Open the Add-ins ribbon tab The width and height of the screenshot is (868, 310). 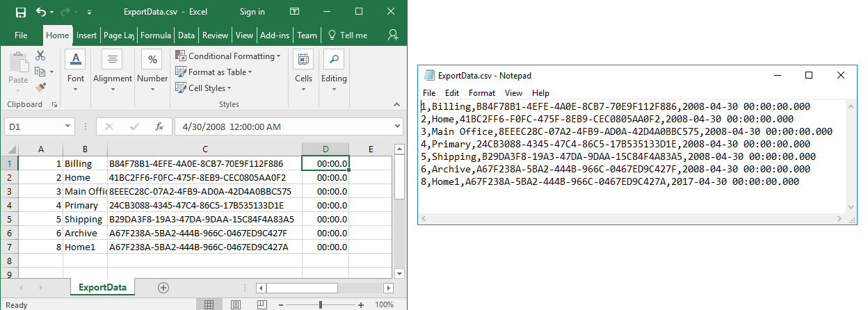pyautogui.click(x=275, y=35)
